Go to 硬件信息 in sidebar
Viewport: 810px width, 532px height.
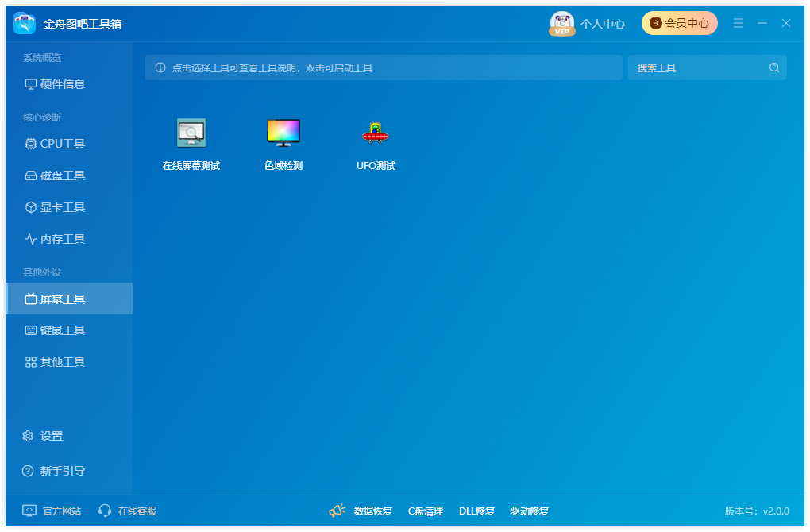(69, 84)
